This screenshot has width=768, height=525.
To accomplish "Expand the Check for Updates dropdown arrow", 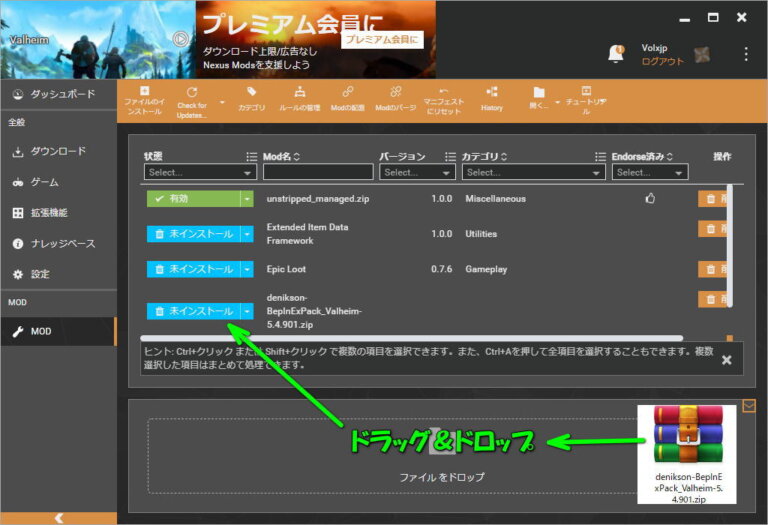I will coord(222,102).
